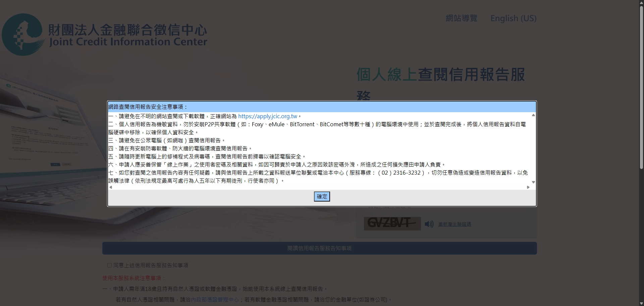Click the dialog's scroll up arrow
Screen dimensions: 644x306
533,115
